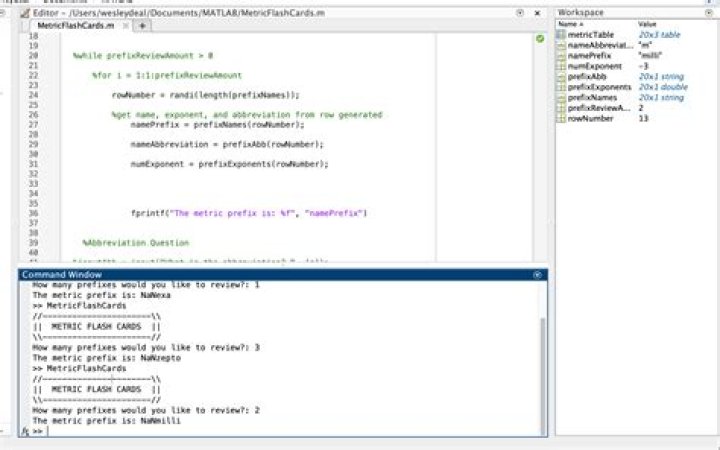Click the numExponent value -3
This screenshot has height=450, width=720.
tap(643, 66)
